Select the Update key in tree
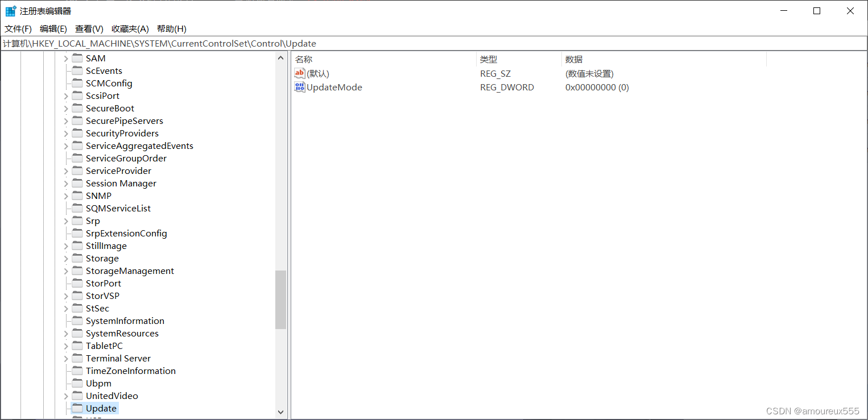The image size is (868, 420). 101,409
